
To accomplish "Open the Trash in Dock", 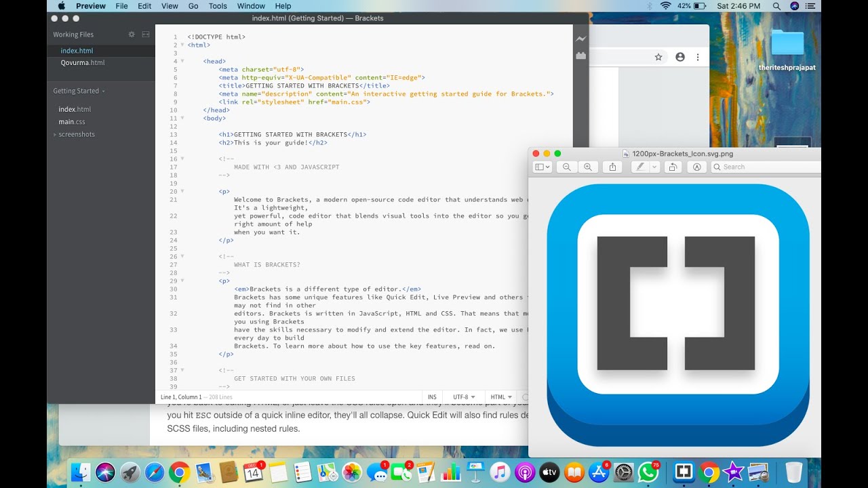I will click(794, 472).
